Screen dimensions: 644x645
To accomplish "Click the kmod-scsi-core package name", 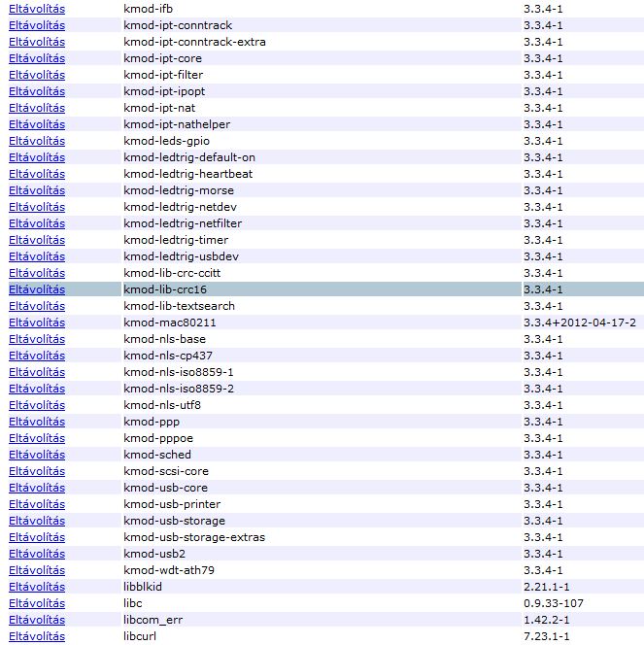I will click(166, 471).
